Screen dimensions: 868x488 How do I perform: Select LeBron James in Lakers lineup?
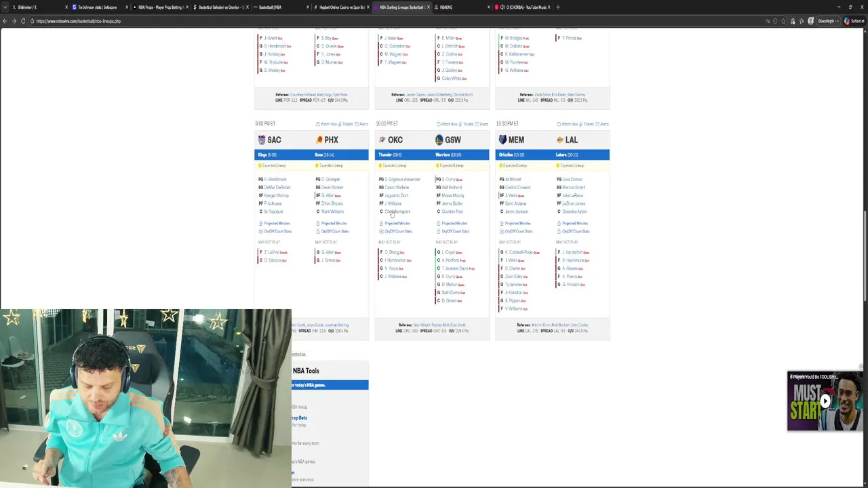point(574,203)
